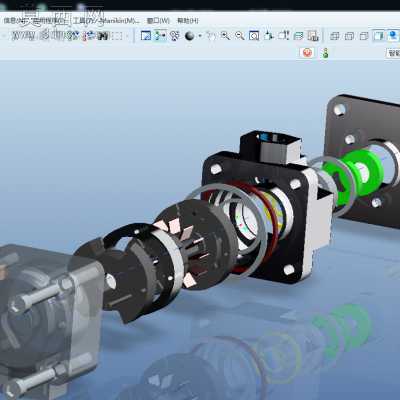Click the zoom out magnifier

240,36
